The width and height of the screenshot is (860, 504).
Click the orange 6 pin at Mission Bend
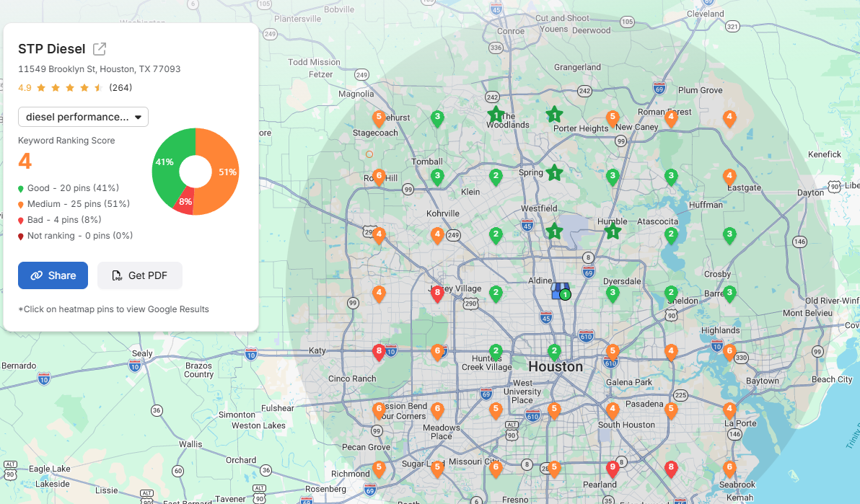(x=379, y=410)
